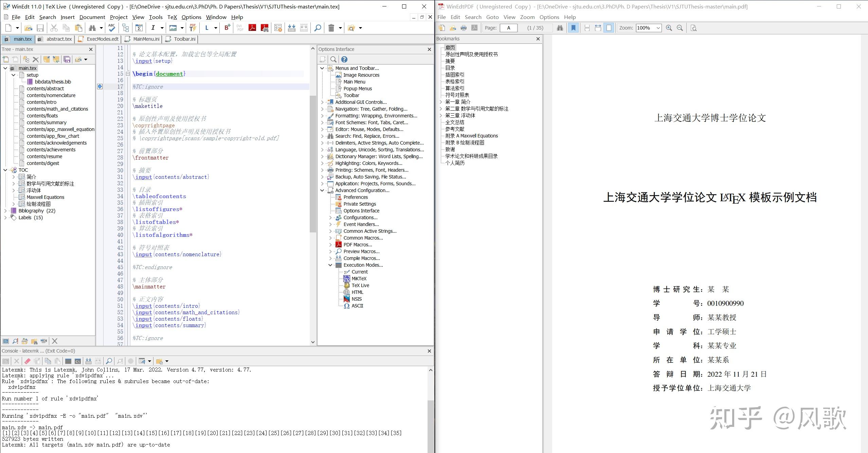The width and height of the screenshot is (868, 453).
Task: Toggle the line 17 bookmark marker in gutter
Action: tap(100, 87)
